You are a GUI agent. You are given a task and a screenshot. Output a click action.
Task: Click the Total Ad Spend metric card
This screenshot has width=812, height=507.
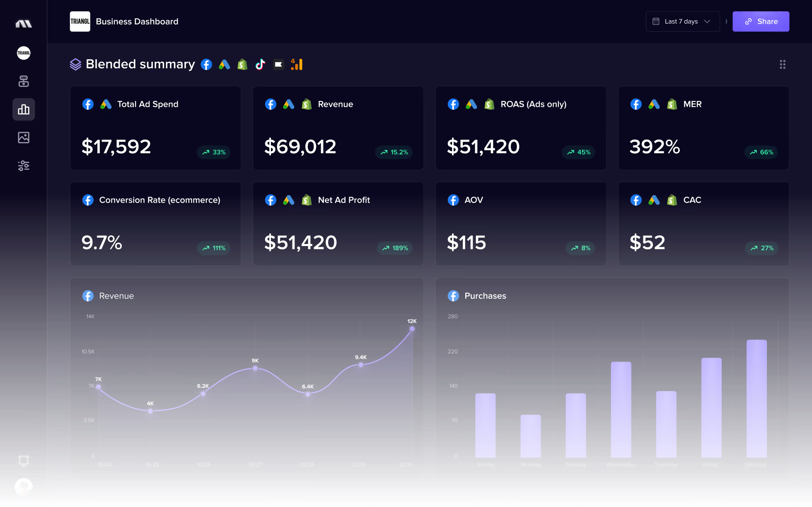(x=155, y=128)
